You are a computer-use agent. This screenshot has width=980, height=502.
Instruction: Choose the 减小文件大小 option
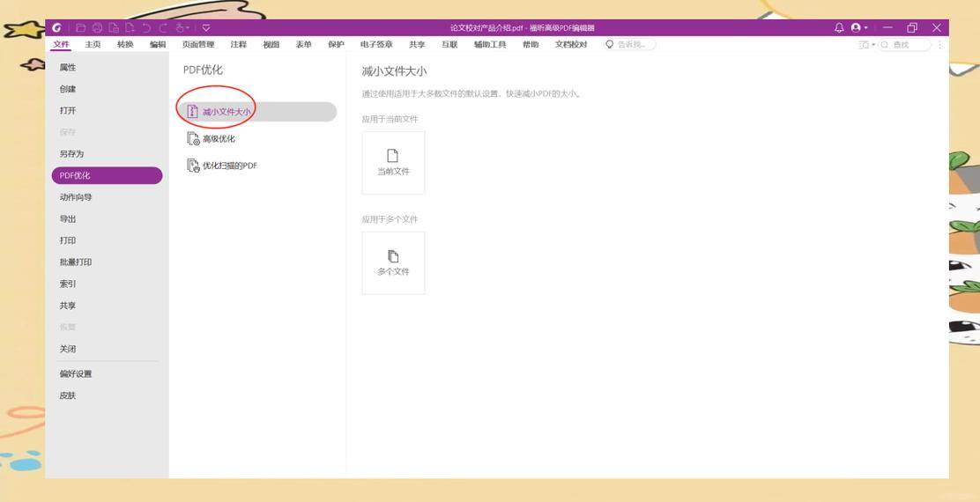click(259, 112)
